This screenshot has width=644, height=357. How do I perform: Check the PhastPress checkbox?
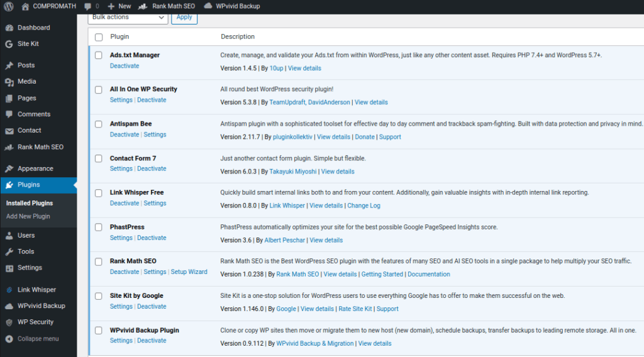click(x=99, y=227)
